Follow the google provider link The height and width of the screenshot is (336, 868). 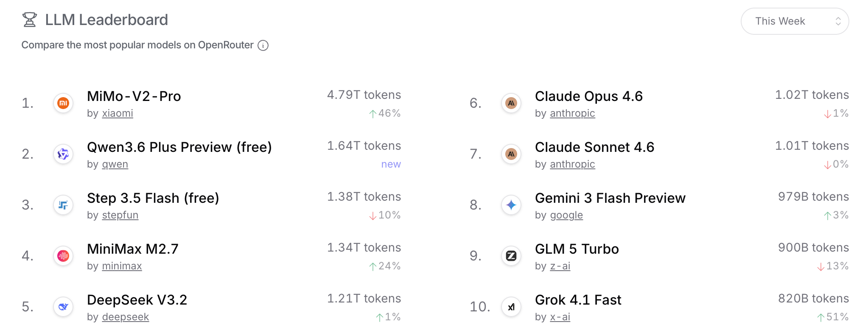(x=566, y=215)
